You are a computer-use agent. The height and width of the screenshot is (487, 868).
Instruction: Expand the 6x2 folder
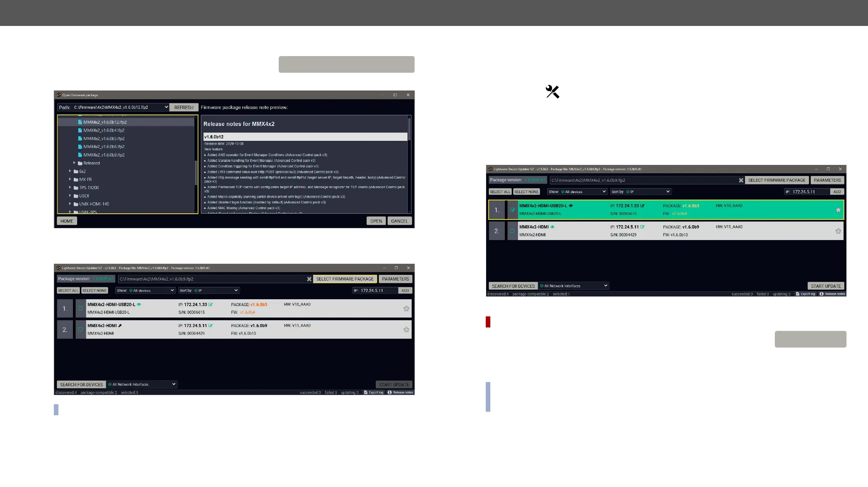click(70, 171)
